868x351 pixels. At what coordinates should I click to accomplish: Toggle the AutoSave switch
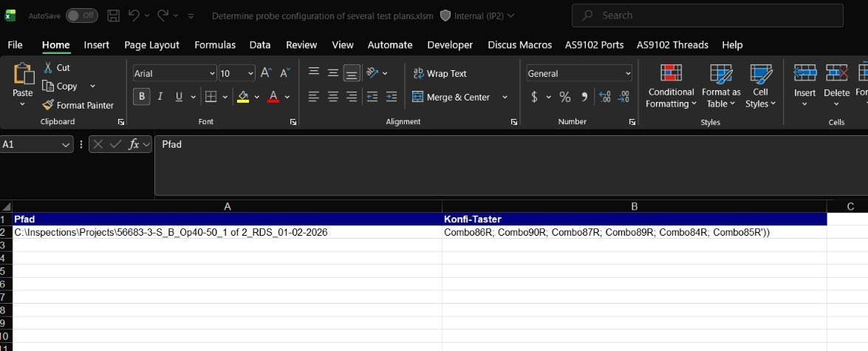point(81,16)
